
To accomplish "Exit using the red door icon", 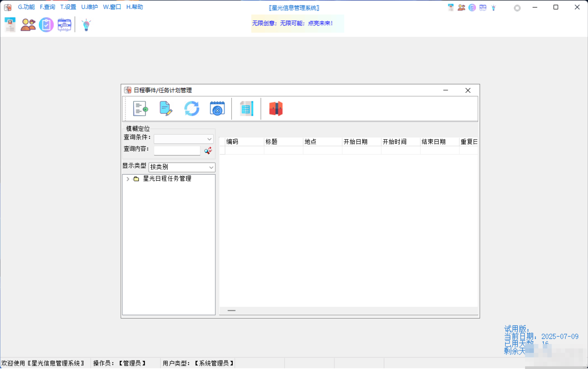I will (x=276, y=109).
